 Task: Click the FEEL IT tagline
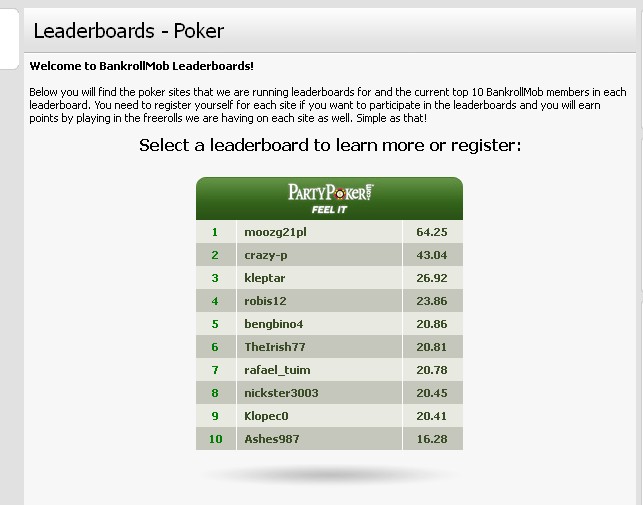coord(329,210)
